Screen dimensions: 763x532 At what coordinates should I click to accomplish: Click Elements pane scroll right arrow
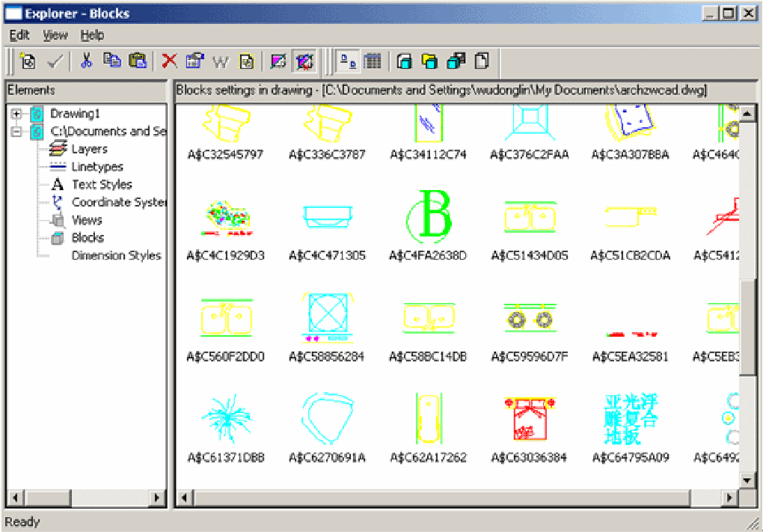[156, 498]
